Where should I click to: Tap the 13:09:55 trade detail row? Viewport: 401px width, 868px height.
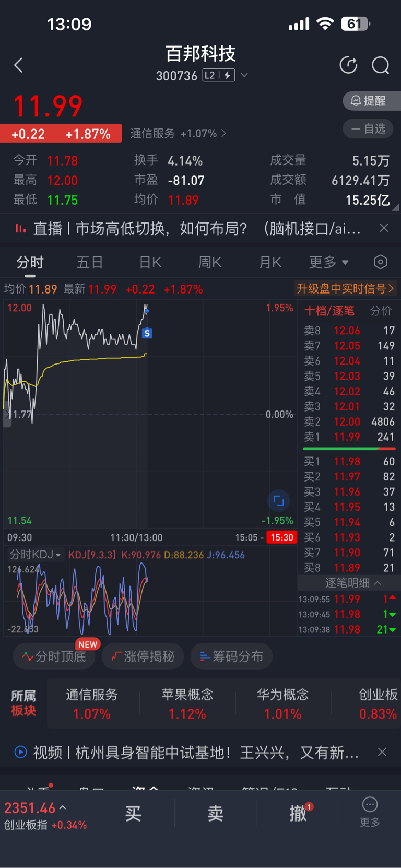click(348, 599)
